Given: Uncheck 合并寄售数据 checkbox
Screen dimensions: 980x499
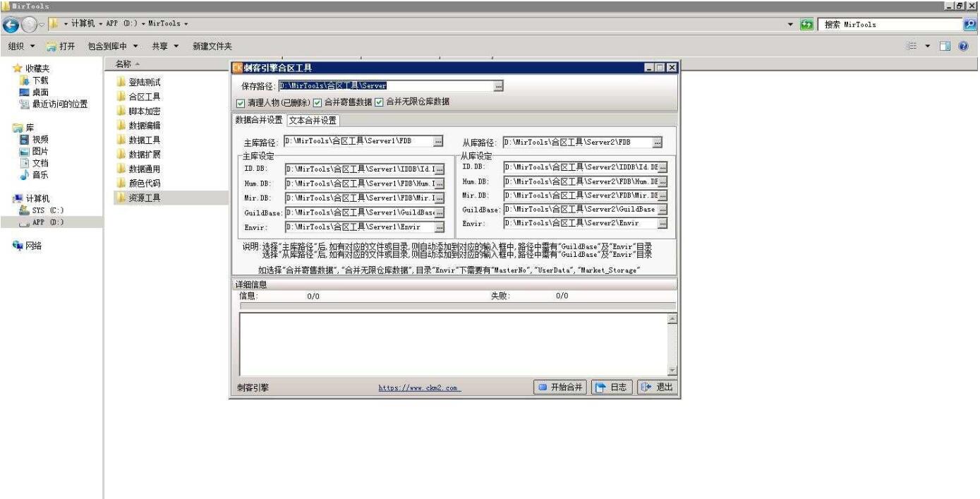Looking at the screenshot, I should [x=317, y=102].
